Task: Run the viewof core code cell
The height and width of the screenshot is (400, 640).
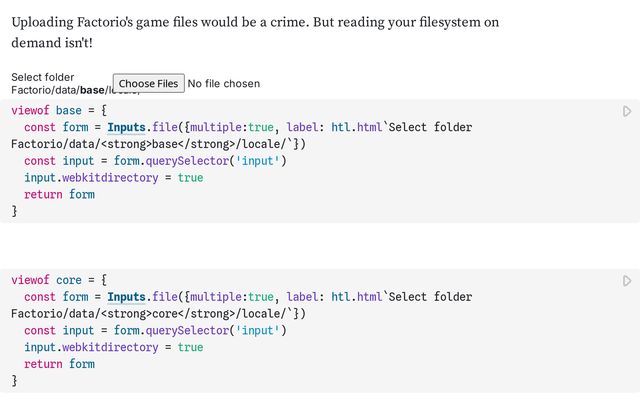Action: (627, 281)
